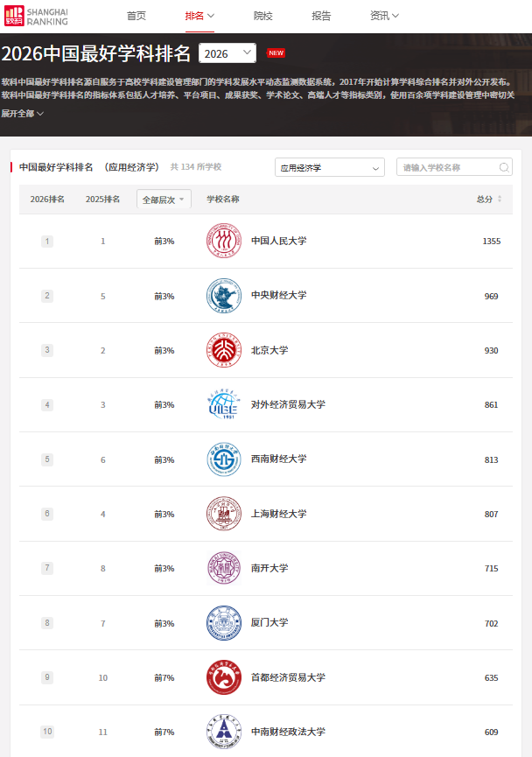Click the 上海财经大学 emblem
Image resolution: width=532 pixels, height=757 pixels.
click(x=223, y=514)
